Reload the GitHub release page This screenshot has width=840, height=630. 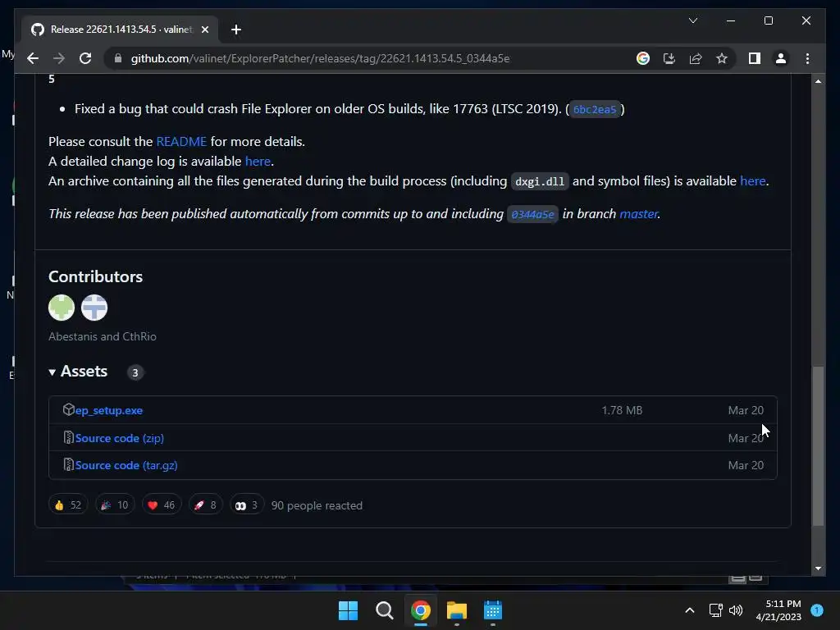tap(85, 58)
